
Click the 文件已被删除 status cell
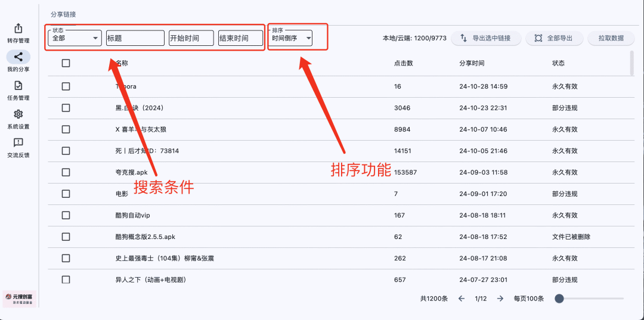(571, 237)
